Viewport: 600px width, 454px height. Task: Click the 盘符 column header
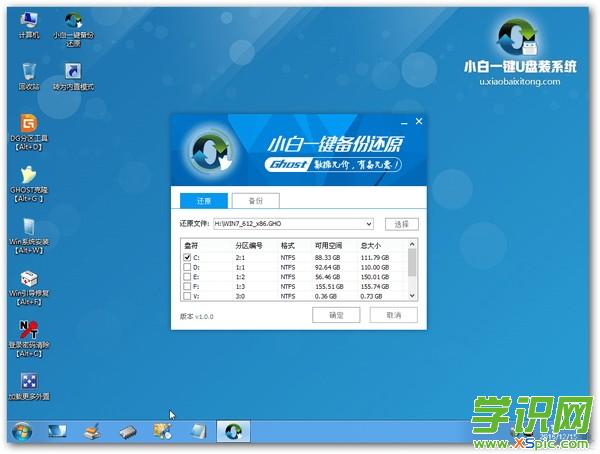[191, 246]
